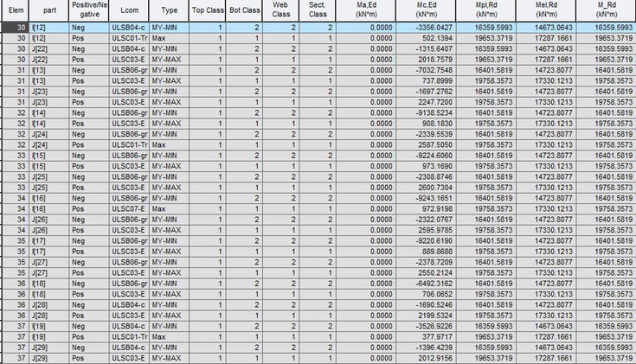
Task: Click the Top Class column header
Action: pyautogui.click(x=208, y=10)
